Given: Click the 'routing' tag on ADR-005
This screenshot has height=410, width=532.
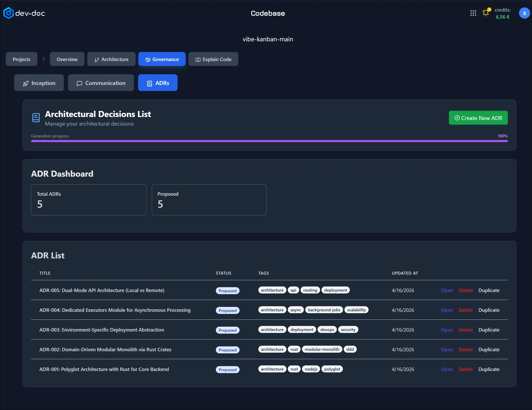Looking at the screenshot, I should [310, 290].
